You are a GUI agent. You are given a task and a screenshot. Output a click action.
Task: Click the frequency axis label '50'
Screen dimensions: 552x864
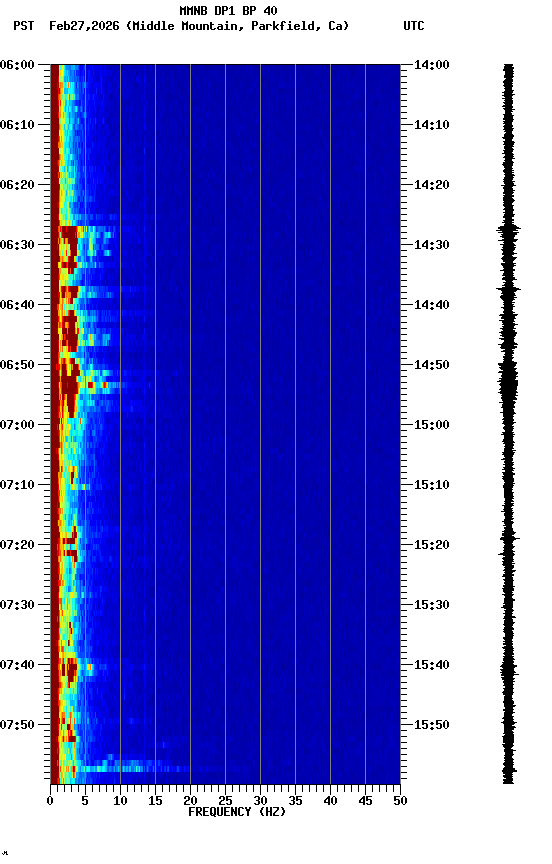[400, 801]
